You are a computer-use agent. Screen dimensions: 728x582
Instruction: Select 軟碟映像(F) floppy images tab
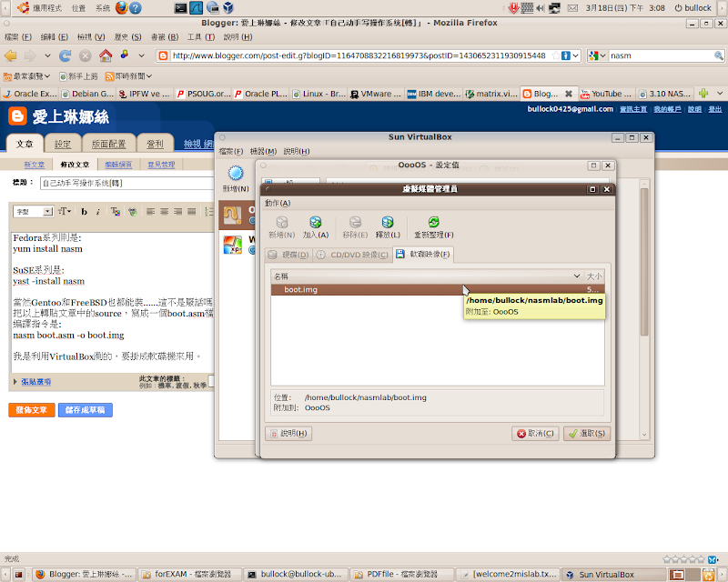coord(423,255)
